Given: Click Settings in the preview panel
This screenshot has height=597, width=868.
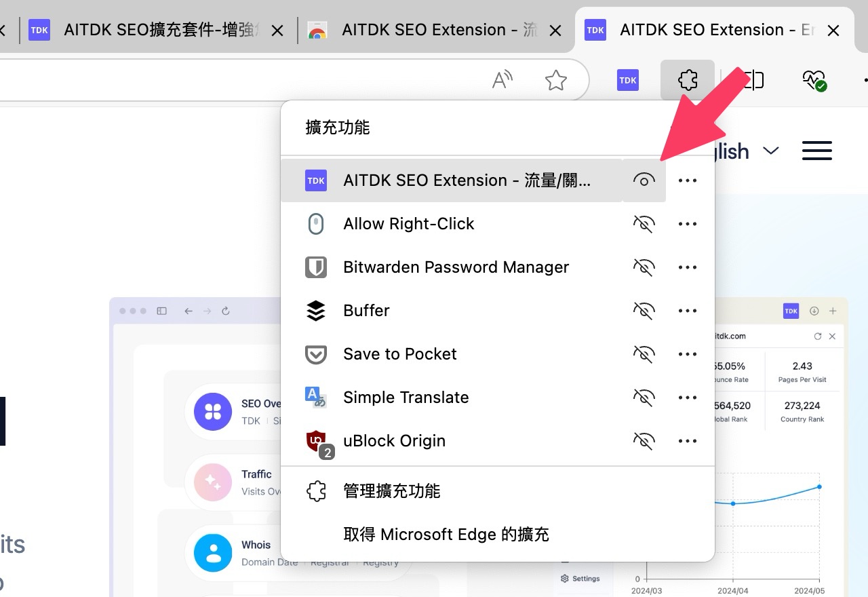Looking at the screenshot, I should [x=580, y=579].
